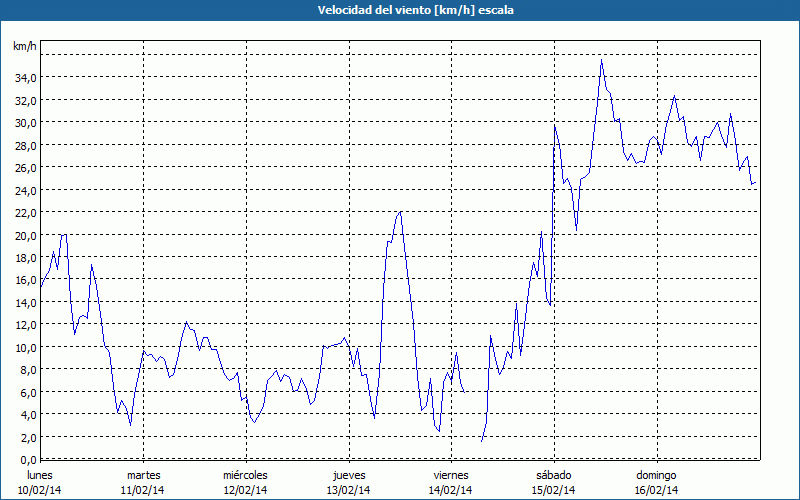This screenshot has height=500, width=800.
Task: Click the 20,0 y-axis label
Action: pos(24,235)
